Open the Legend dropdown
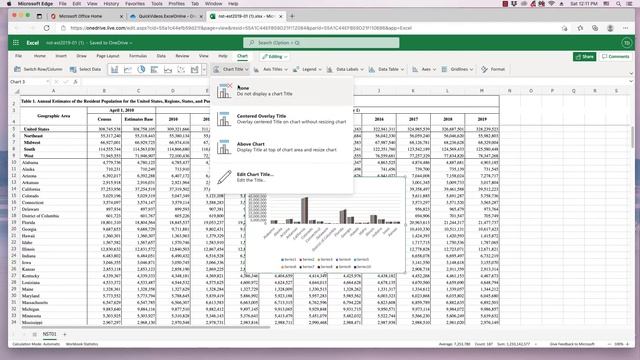640x360 pixels. tap(307, 69)
